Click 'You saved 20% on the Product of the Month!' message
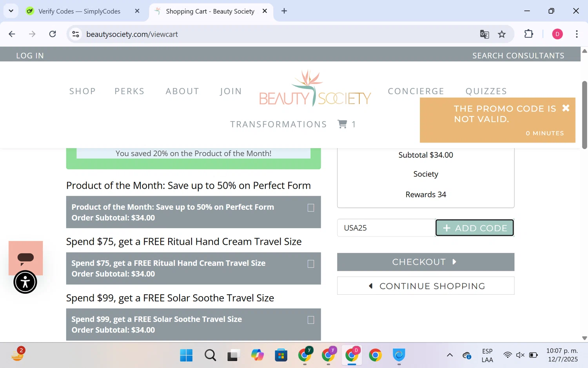The height and width of the screenshot is (368, 588). click(x=193, y=153)
